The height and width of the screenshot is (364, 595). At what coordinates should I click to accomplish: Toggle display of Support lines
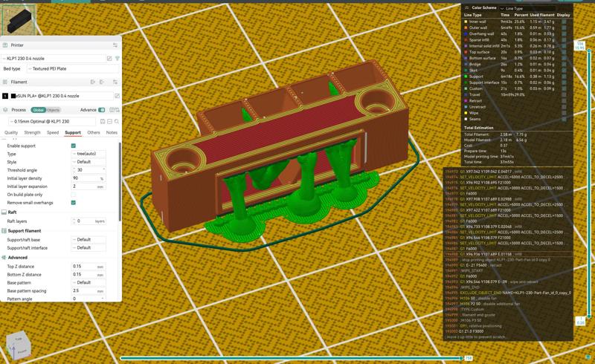[x=564, y=77]
